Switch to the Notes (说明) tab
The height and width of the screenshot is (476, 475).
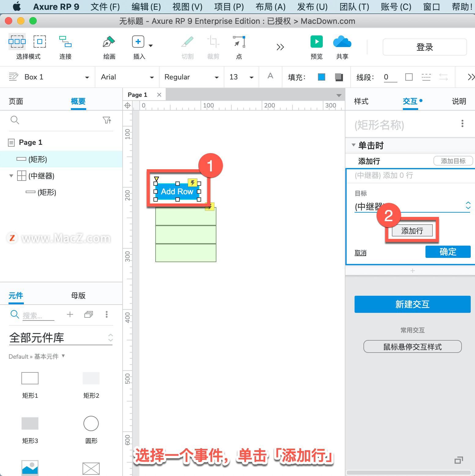(459, 101)
